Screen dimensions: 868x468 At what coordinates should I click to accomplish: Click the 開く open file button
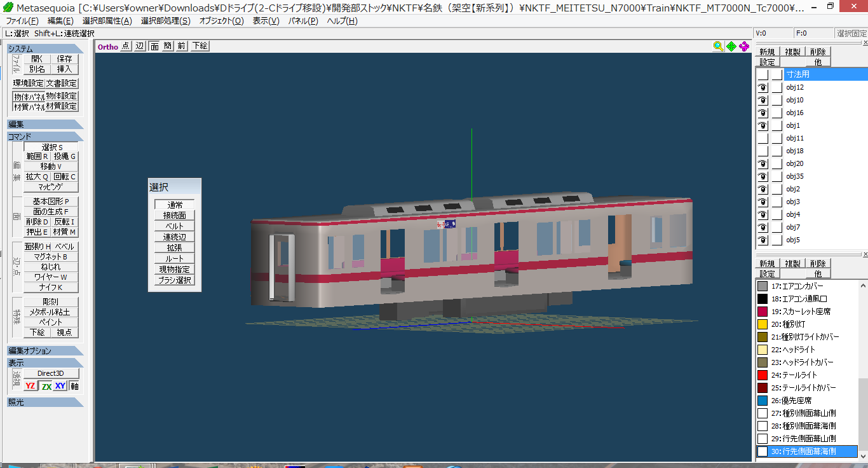click(37, 59)
